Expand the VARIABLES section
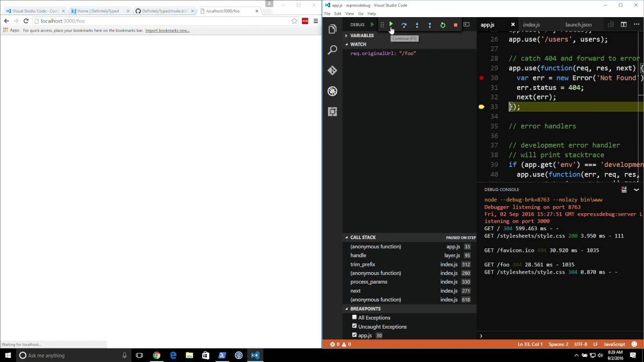Screen dimensions: 644x362 [362, 36]
